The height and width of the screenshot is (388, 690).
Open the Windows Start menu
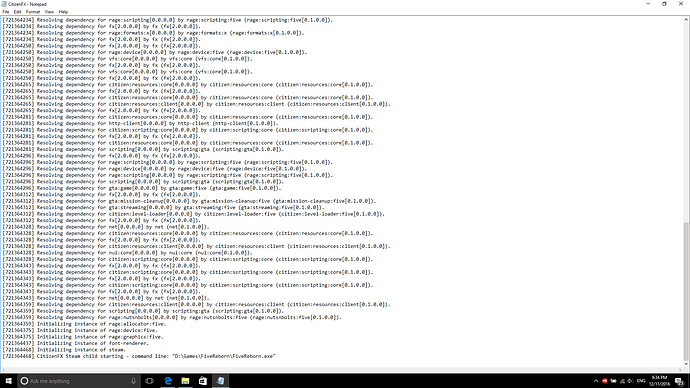pyautogui.click(x=8, y=381)
